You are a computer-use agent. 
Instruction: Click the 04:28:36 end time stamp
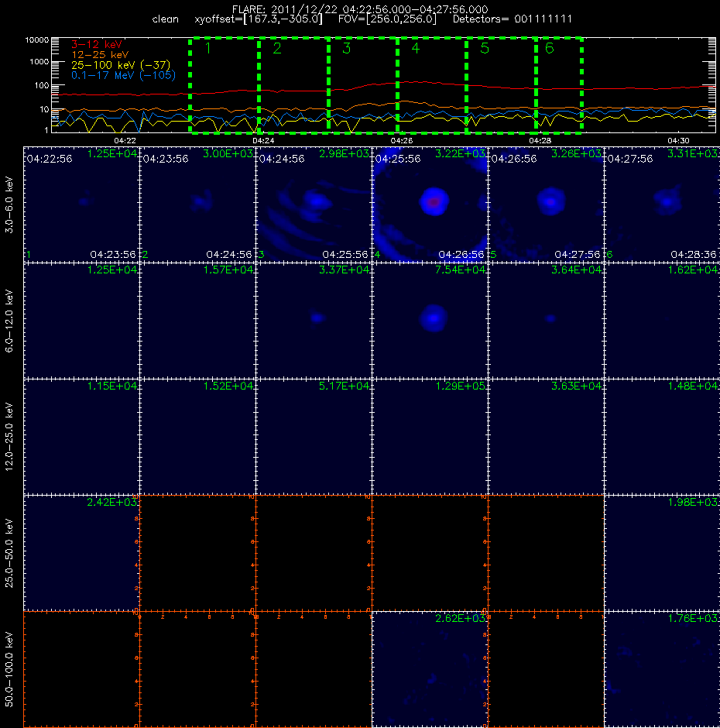click(x=694, y=255)
